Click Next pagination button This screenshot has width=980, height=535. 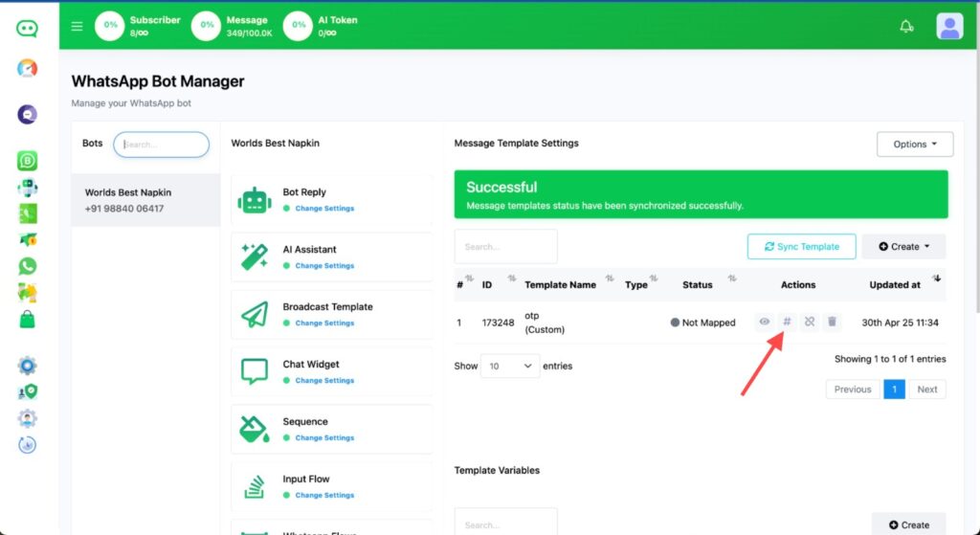(926, 390)
